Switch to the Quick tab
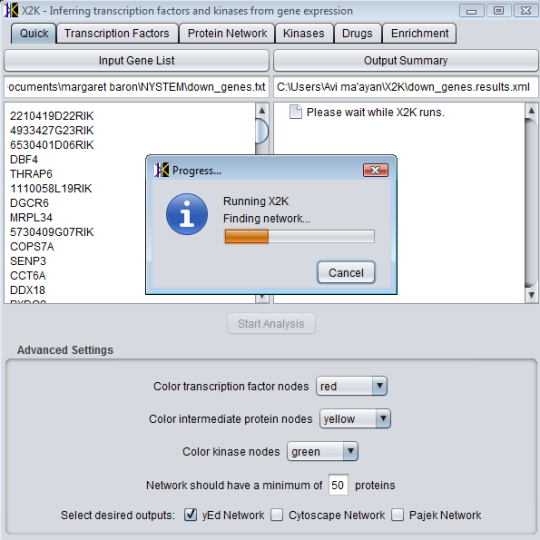 [33, 33]
